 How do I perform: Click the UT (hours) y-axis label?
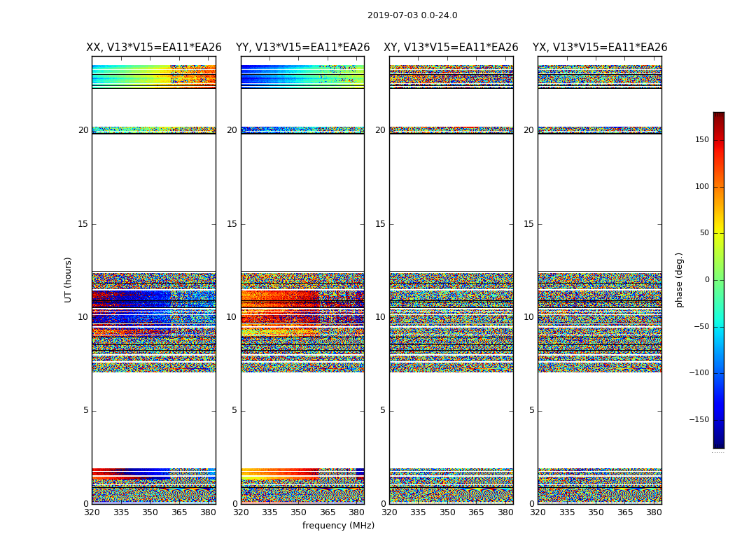click(x=69, y=279)
